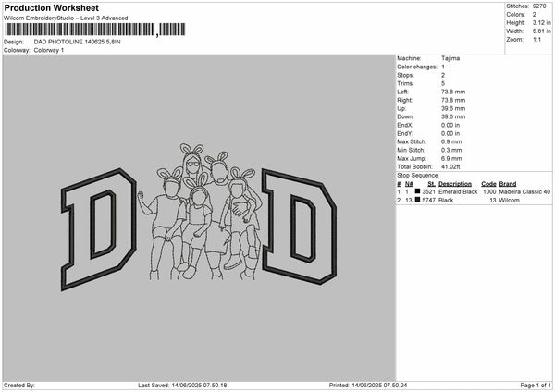Viewport: 555px width, 392px height.
Task: Select the Total Bobbin value '41.02ft'
Action: 450,166
